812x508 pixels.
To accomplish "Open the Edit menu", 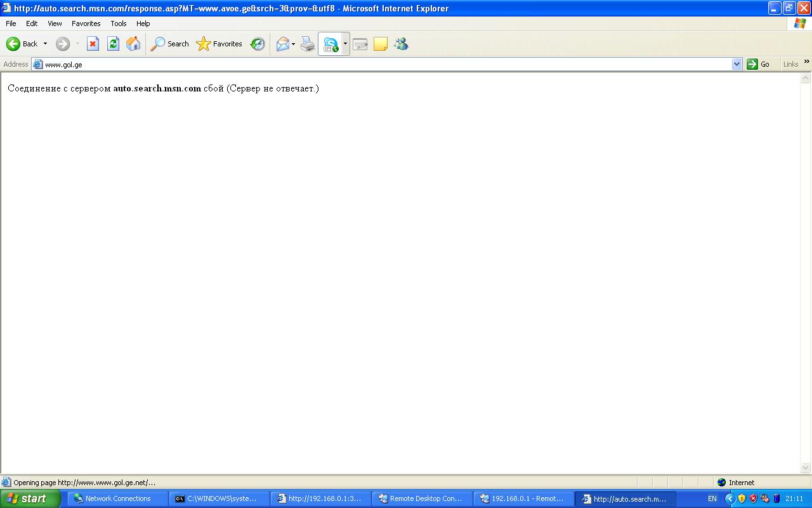I will 32,23.
